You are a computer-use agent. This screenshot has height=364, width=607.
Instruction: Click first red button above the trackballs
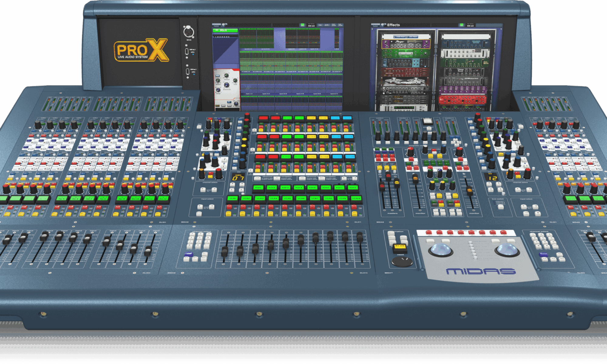coord(429,233)
